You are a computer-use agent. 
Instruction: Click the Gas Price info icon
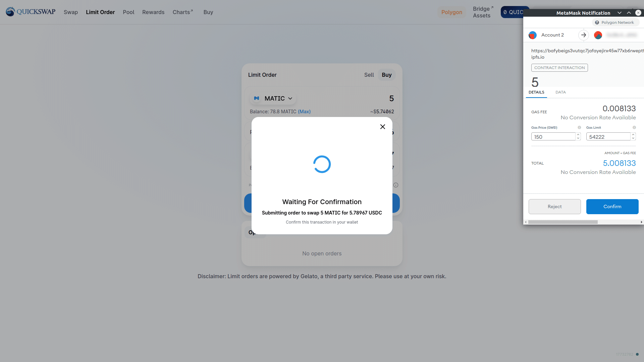(579, 128)
